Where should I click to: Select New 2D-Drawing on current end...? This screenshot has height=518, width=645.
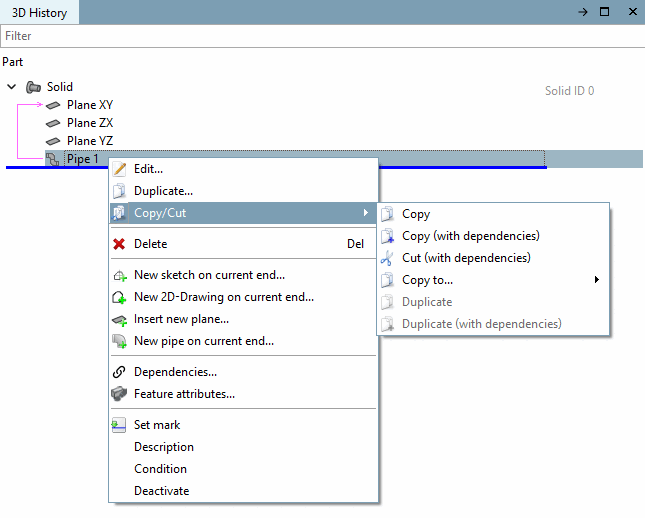[x=244, y=297]
